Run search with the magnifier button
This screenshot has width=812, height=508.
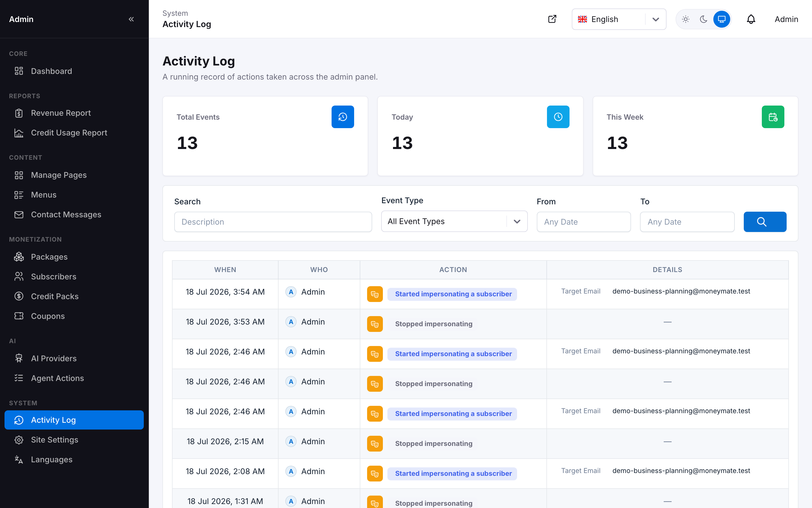pos(765,222)
